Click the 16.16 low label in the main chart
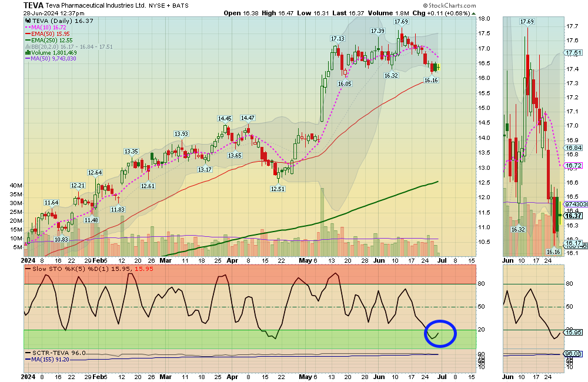 431,80
